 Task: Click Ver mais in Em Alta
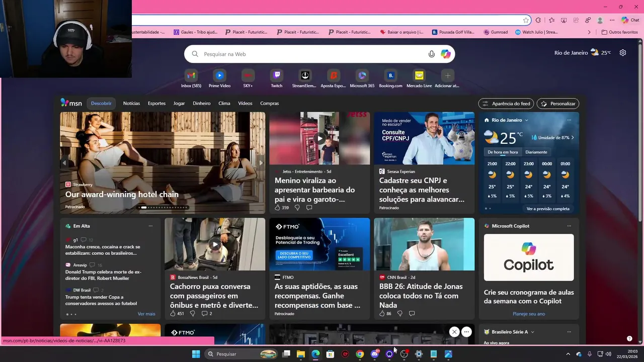(146, 314)
